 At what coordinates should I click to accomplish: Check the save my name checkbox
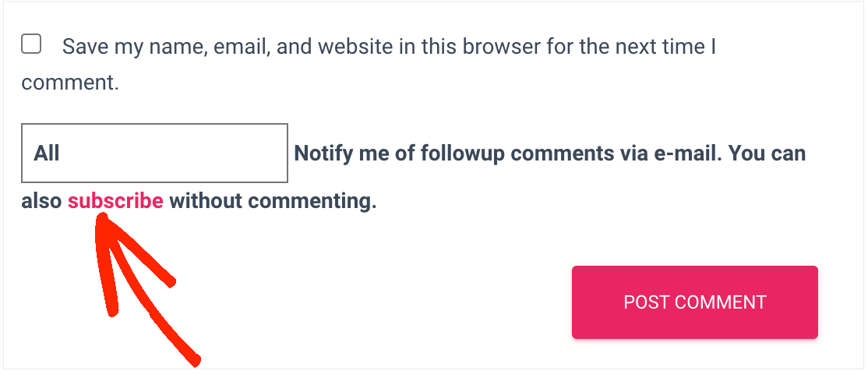pyautogui.click(x=31, y=44)
